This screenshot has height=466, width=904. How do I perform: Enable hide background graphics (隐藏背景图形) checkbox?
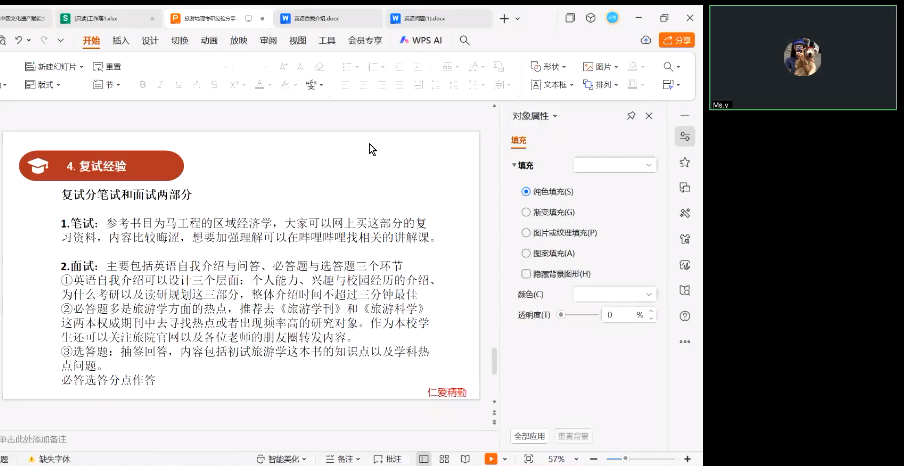pyautogui.click(x=526, y=274)
